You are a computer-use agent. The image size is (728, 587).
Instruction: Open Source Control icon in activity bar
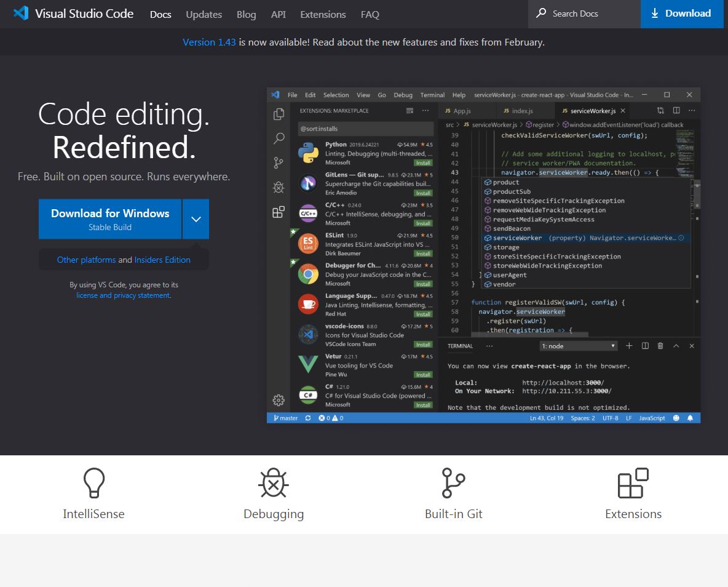click(x=279, y=162)
